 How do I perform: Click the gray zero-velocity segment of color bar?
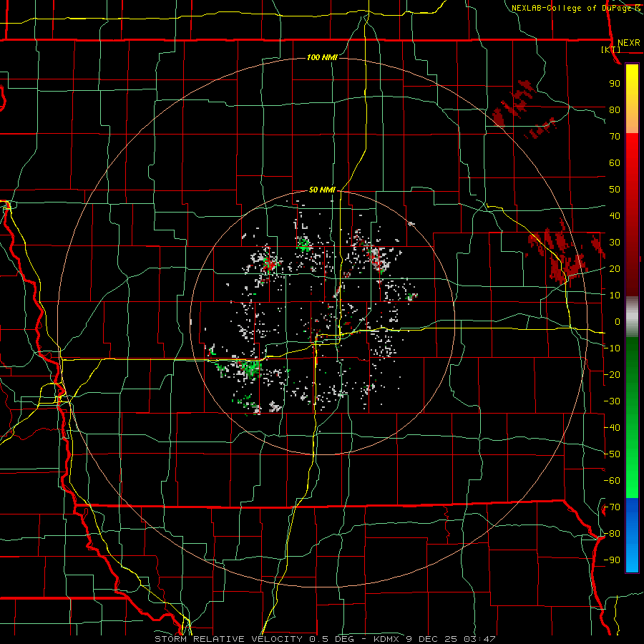tap(632, 317)
